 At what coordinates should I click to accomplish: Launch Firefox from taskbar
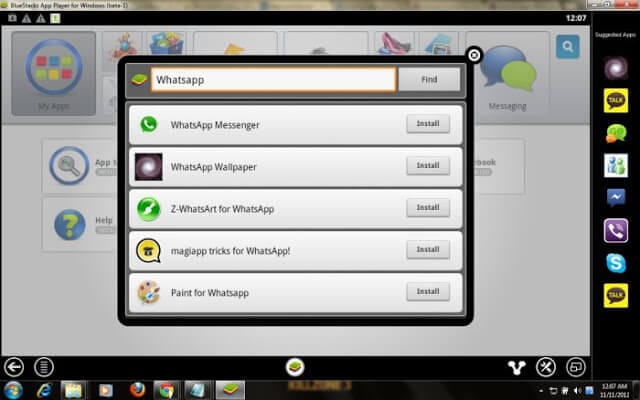[x=137, y=390]
